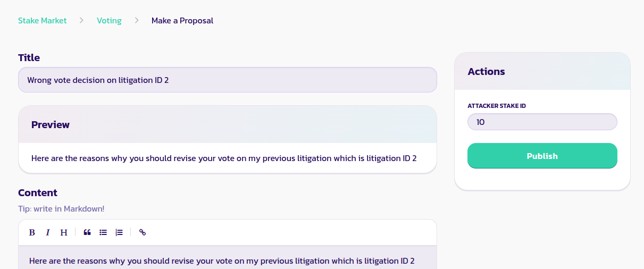Image resolution: width=644 pixels, height=269 pixels.
Task: Click the chevron before Make a Proposal
Action: pos(137,21)
